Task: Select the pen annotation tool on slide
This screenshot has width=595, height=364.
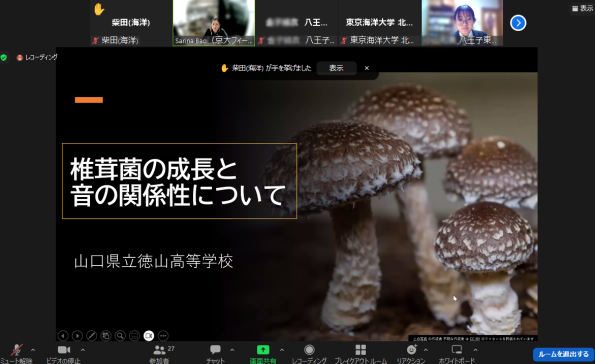Action: (91, 336)
